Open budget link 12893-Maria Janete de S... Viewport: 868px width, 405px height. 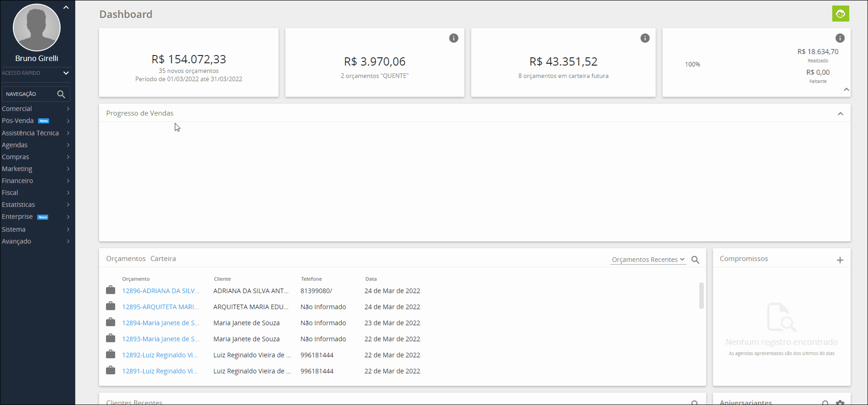tap(161, 339)
